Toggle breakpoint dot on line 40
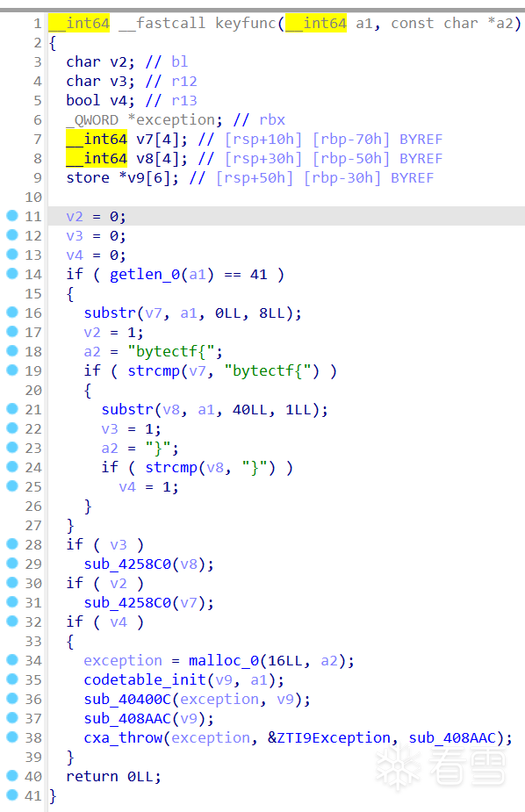 [x=12, y=776]
